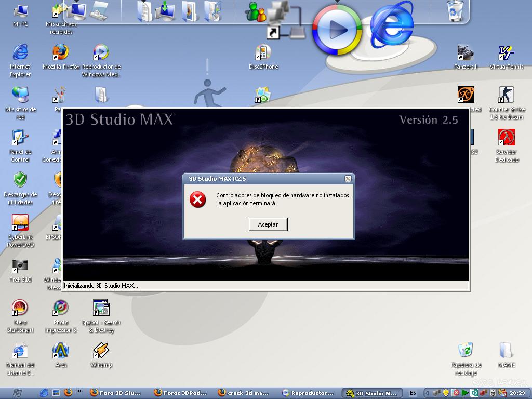
Task: Click the green play tray icon
Action: pyautogui.click(x=465, y=393)
